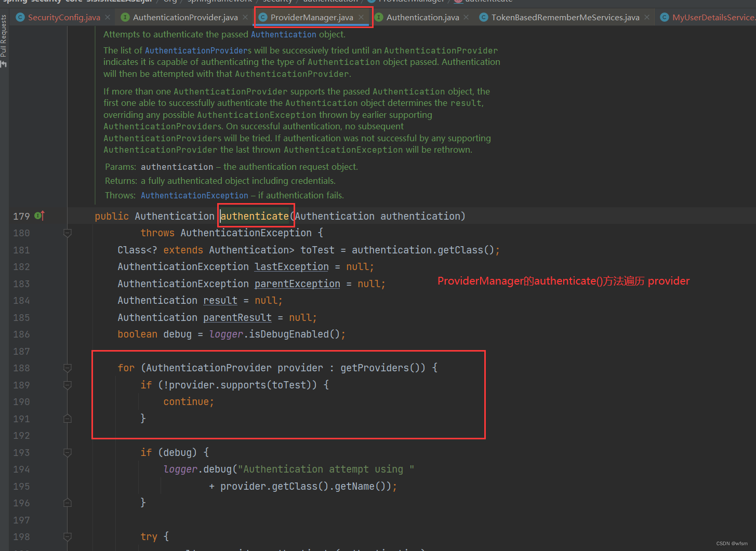Image resolution: width=756 pixels, height=551 pixels.
Task: Collapse fold end marker at line 196
Action: point(67,503)
